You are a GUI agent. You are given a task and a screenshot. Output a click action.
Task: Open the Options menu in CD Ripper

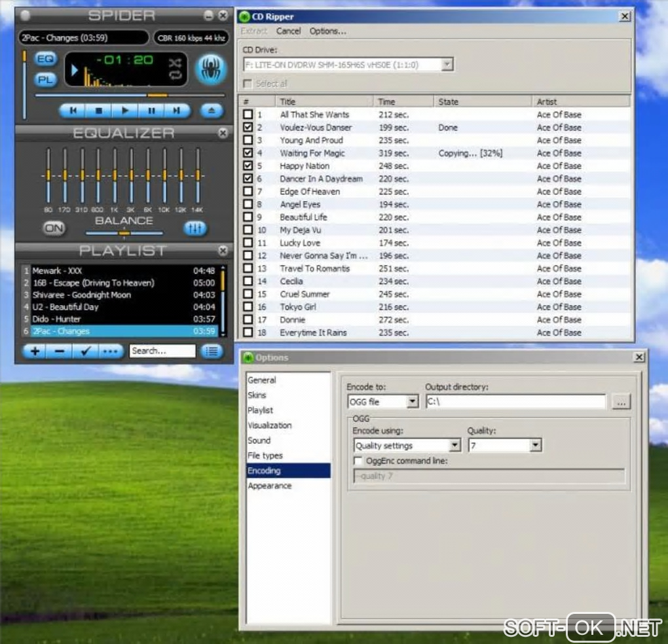327,31
